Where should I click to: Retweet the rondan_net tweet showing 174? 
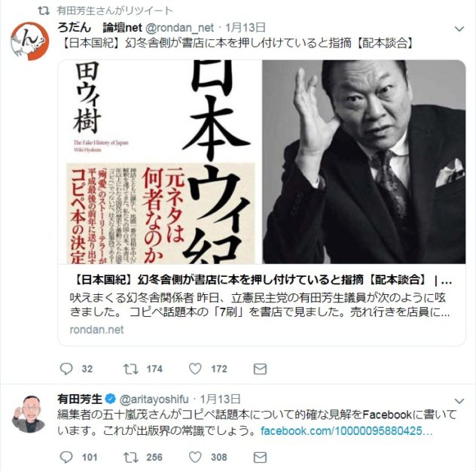[x=131, y=369]
